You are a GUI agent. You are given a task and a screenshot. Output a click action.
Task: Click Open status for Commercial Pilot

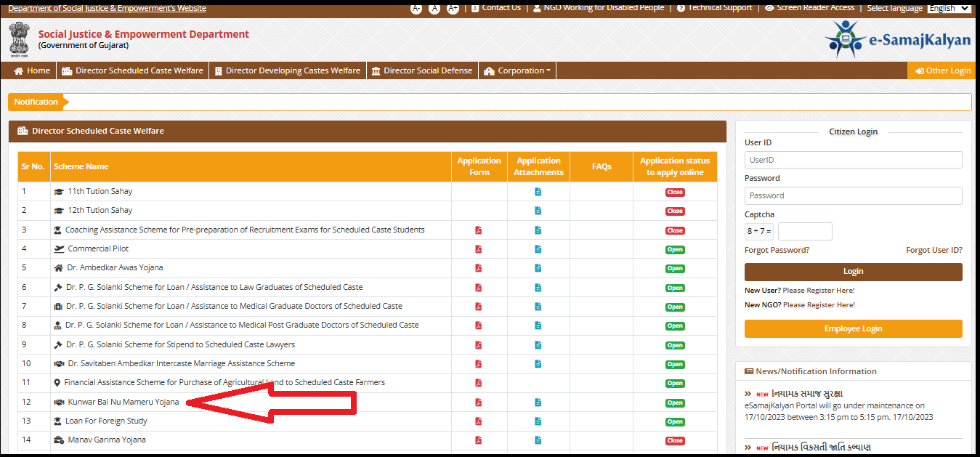[x=675, y=249]
